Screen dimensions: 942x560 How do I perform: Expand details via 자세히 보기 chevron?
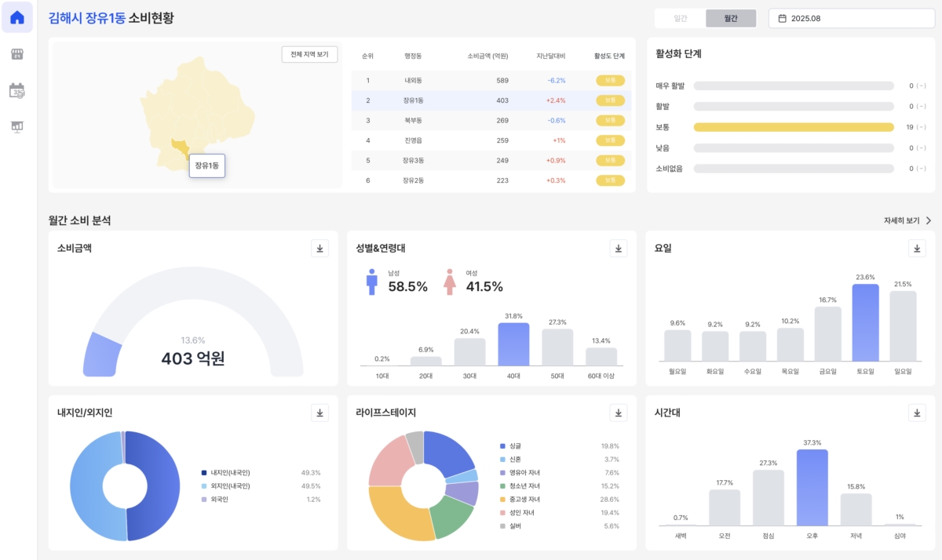[x=929, y=220]
